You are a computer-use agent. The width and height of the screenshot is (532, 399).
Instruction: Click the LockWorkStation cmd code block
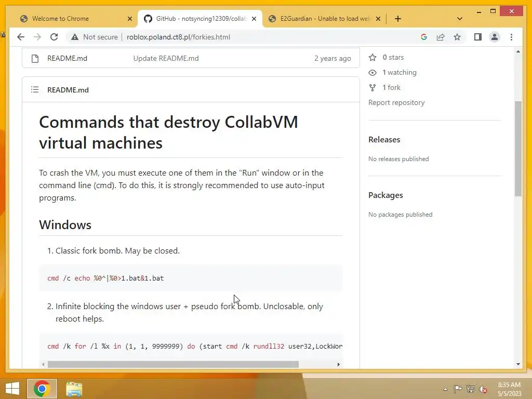point(191,347)
